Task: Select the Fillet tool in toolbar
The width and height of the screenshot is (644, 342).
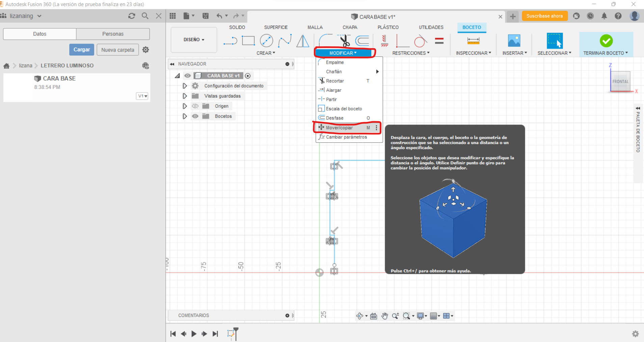Action: (x=325, y=41)
